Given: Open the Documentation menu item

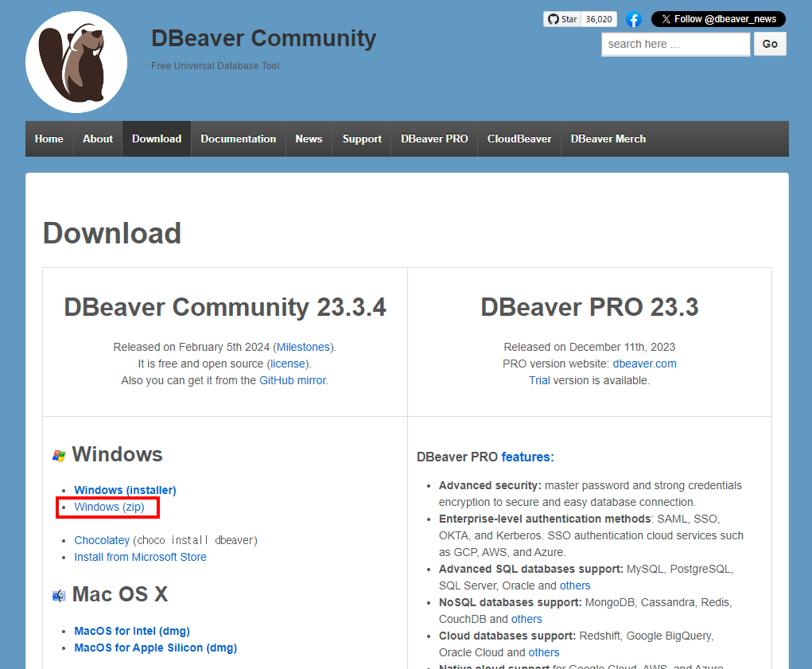Looking at the screenshot, I should pos(239,138).
